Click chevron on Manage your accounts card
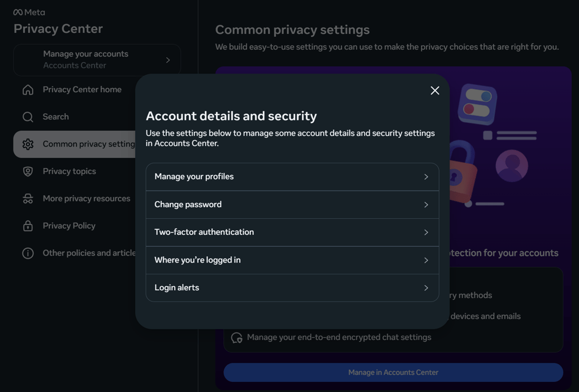579x392 pixels. pyautogui.click(x=168, y=60)
